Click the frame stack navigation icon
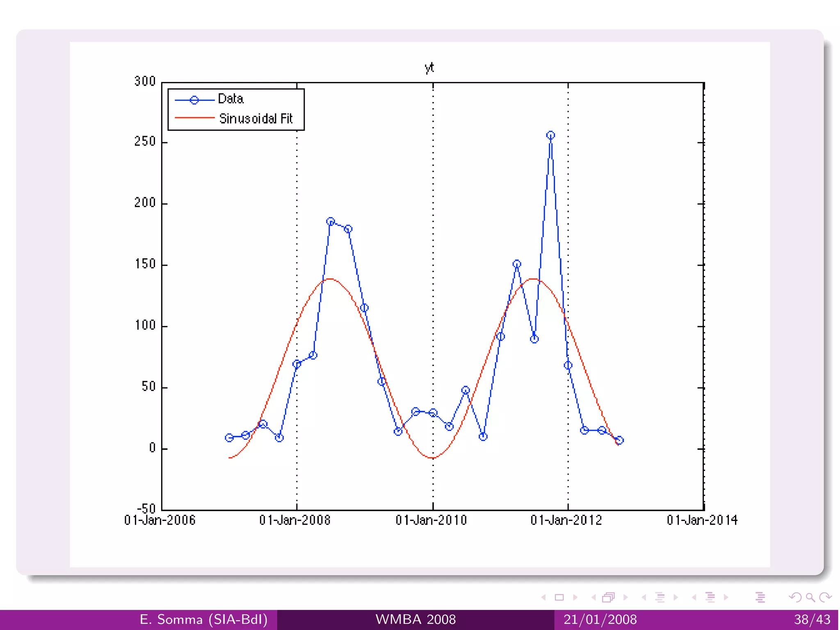 click(608, 597)
